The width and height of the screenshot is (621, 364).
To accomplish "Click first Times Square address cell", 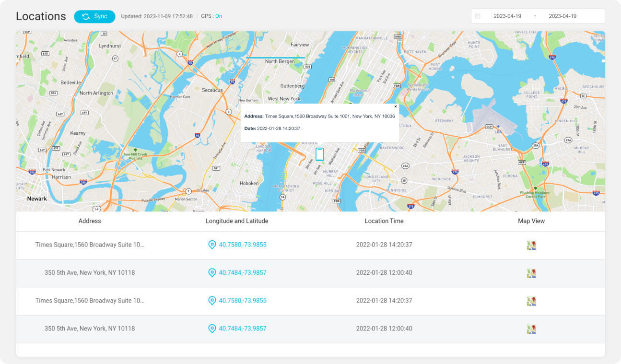I will tap(90, 245).
